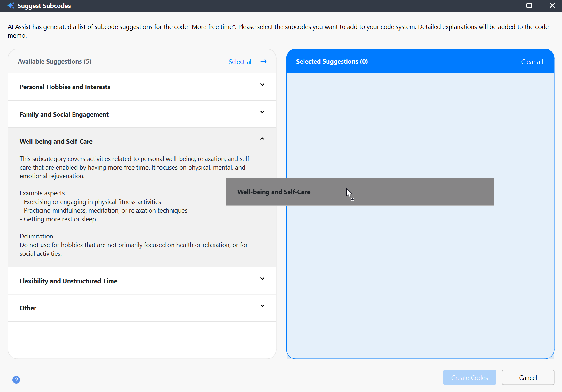
Task: Click the Clear all link
Action: coord(532,61)
